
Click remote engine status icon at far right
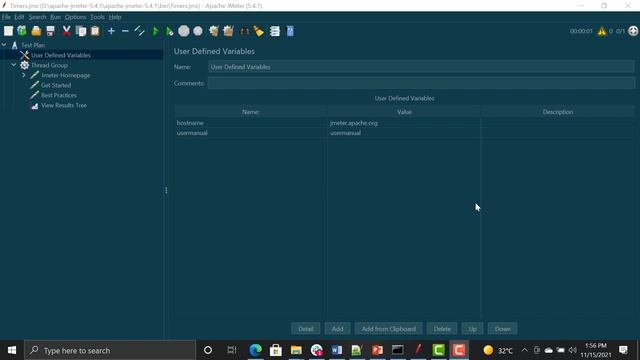click(x=633, y=31)
